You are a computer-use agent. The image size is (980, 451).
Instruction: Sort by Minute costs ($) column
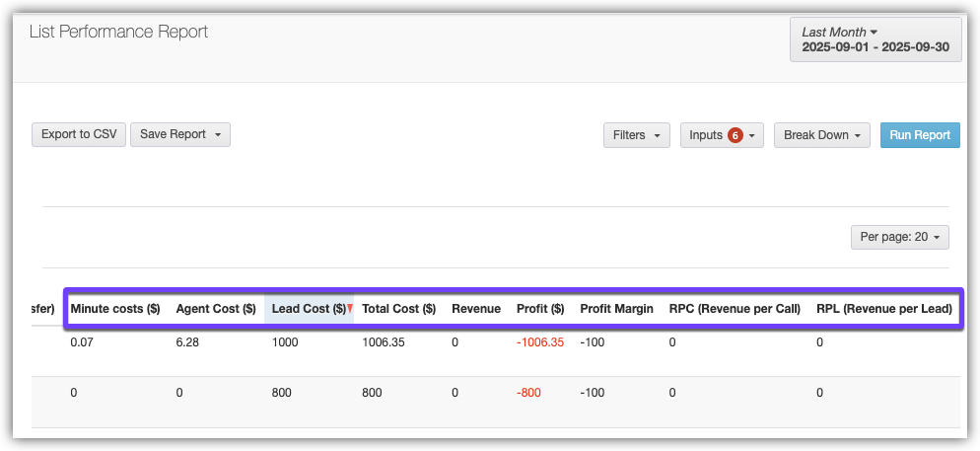click(x=115, y=309)
